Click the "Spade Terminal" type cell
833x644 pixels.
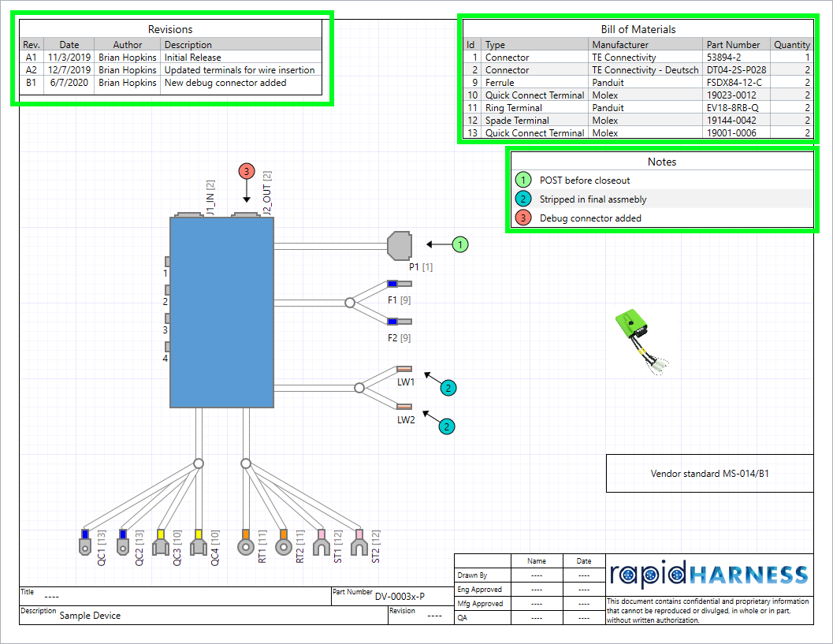[517, 121]
